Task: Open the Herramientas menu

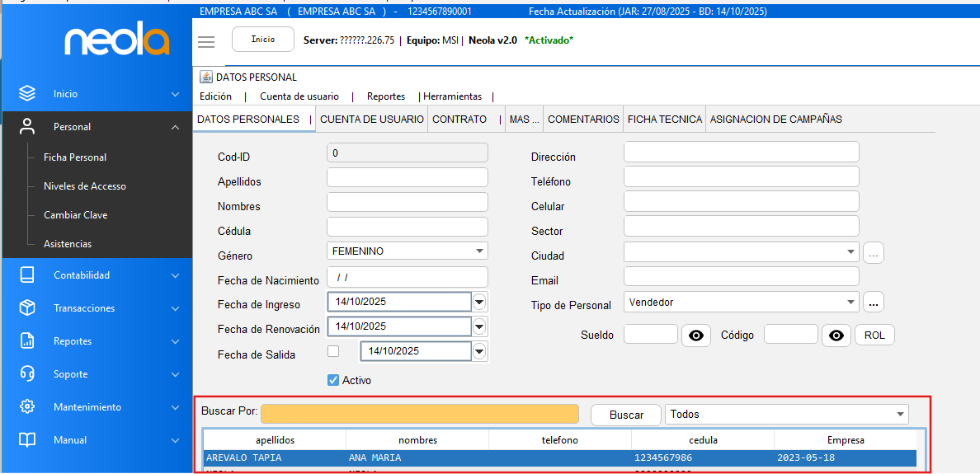Action: pyautogui.click(x=452, y=96)
